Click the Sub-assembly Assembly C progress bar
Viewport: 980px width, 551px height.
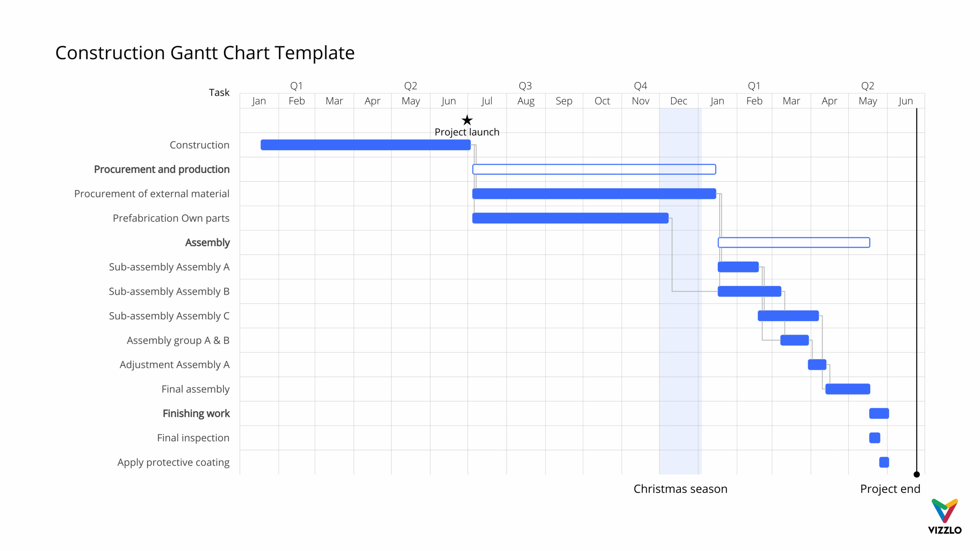[787, 316]
